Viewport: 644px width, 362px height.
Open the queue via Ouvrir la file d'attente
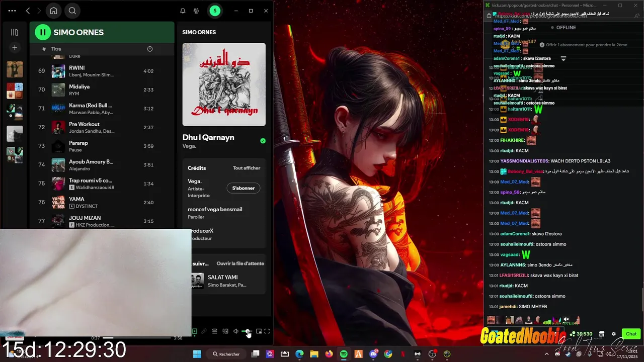240,263
